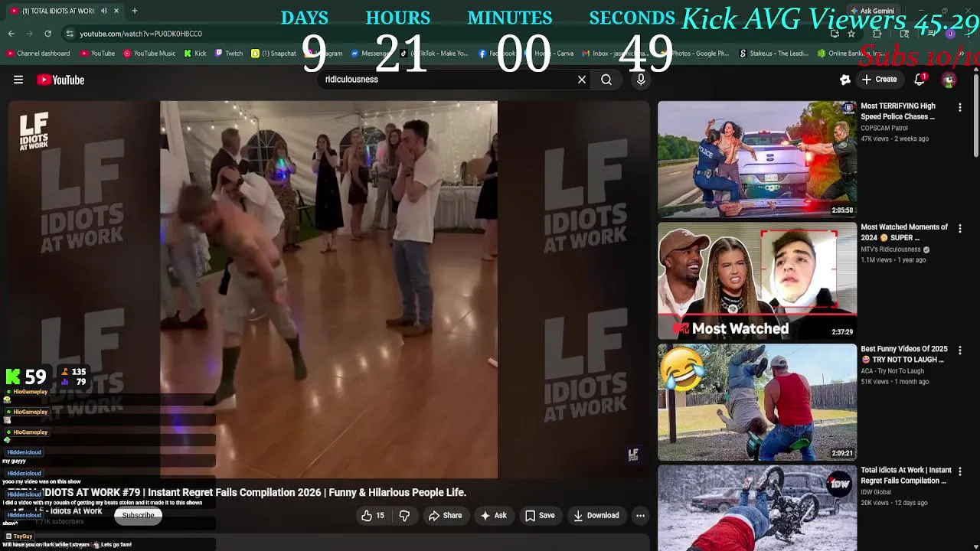Select the browser address bar URL
This screenshot has height=551, width=980.
point(141,34)
